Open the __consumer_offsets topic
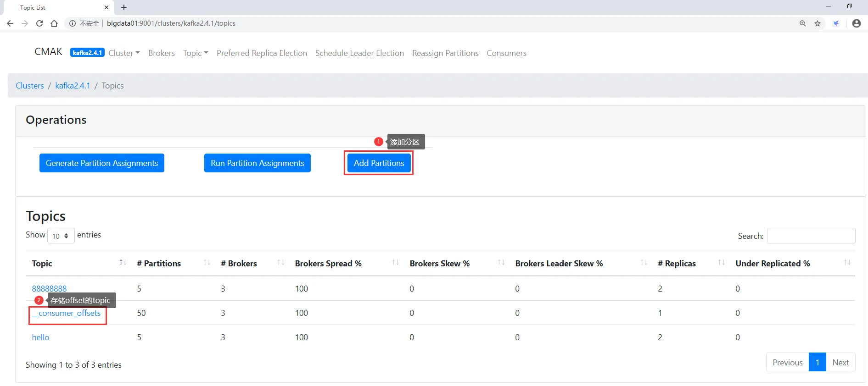 coord(66,313)
